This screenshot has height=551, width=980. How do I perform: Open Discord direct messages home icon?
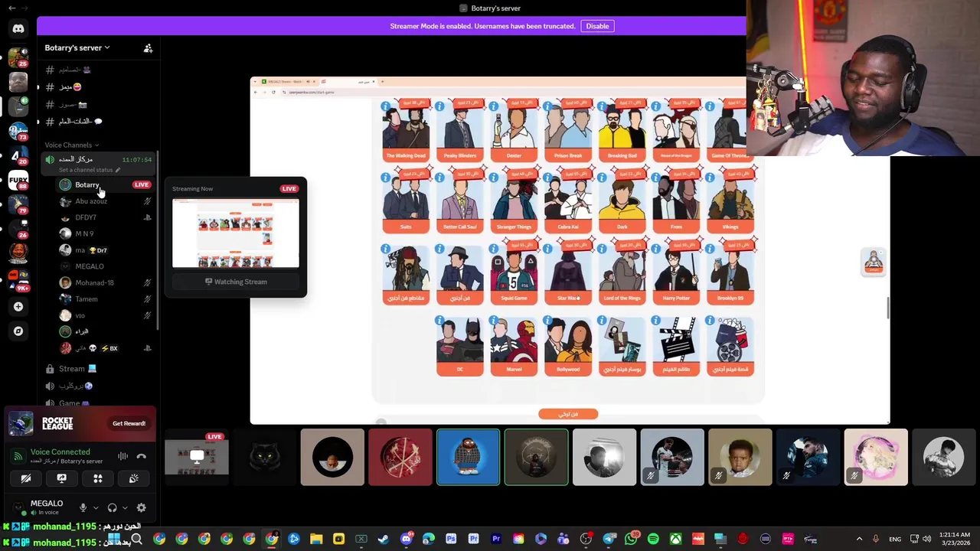[x=18, y=28]
